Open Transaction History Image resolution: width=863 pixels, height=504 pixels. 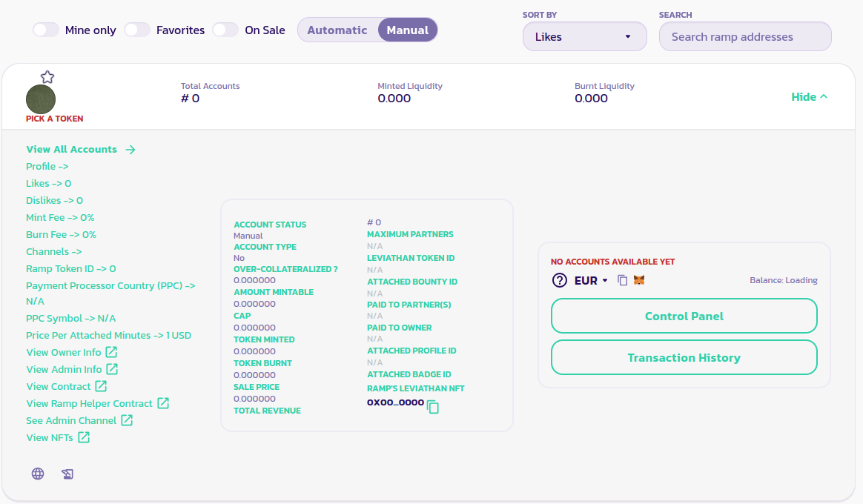point(684,358)
